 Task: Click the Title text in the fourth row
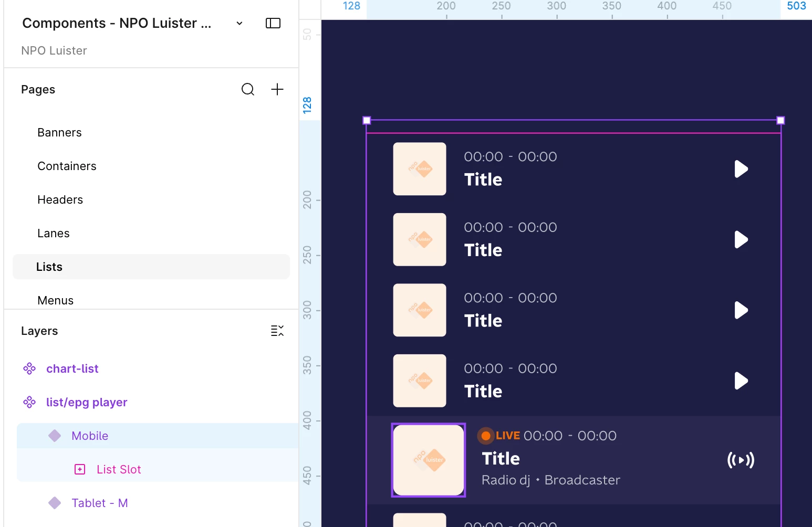(483, 391)
